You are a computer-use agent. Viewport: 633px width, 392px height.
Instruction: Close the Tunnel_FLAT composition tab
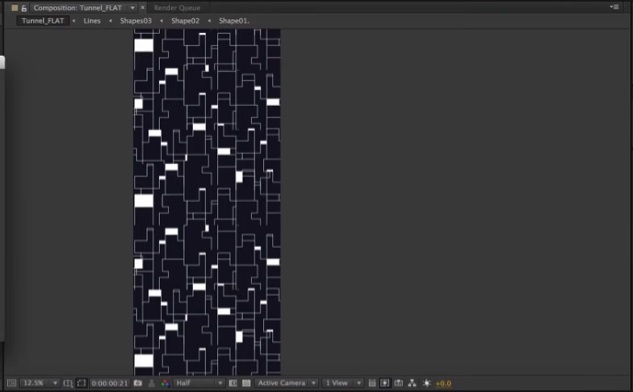pos(143,8)
